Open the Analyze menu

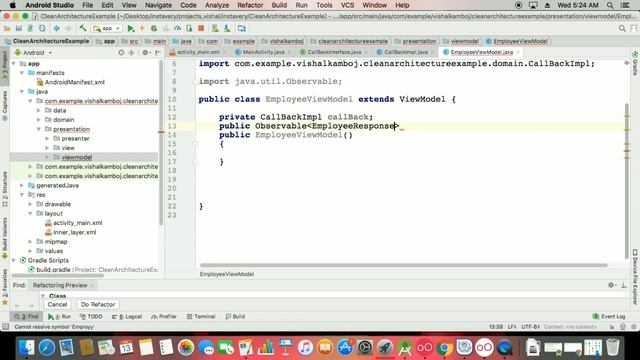217,5
